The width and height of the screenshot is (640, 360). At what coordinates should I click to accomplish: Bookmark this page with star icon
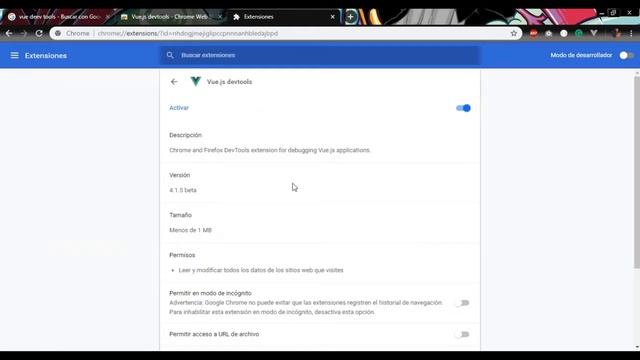tap(514, 33)
